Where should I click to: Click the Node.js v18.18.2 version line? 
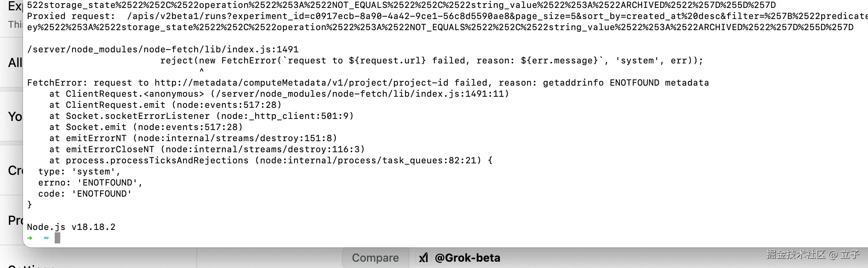click(x=71, y=227)
